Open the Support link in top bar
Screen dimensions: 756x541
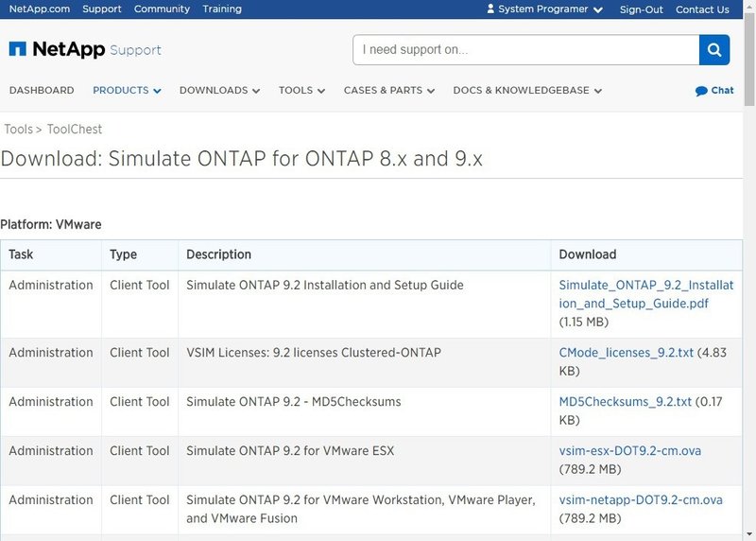[102, 9]
